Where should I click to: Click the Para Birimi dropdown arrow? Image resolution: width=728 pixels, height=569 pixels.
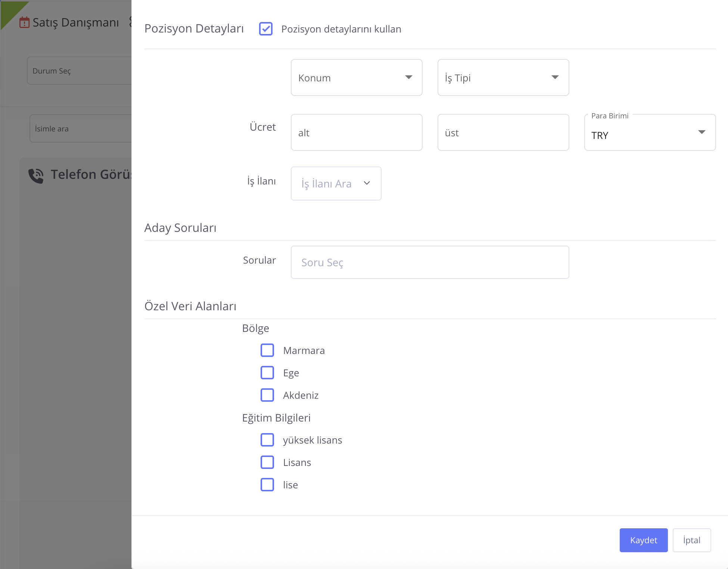[701, 132]
